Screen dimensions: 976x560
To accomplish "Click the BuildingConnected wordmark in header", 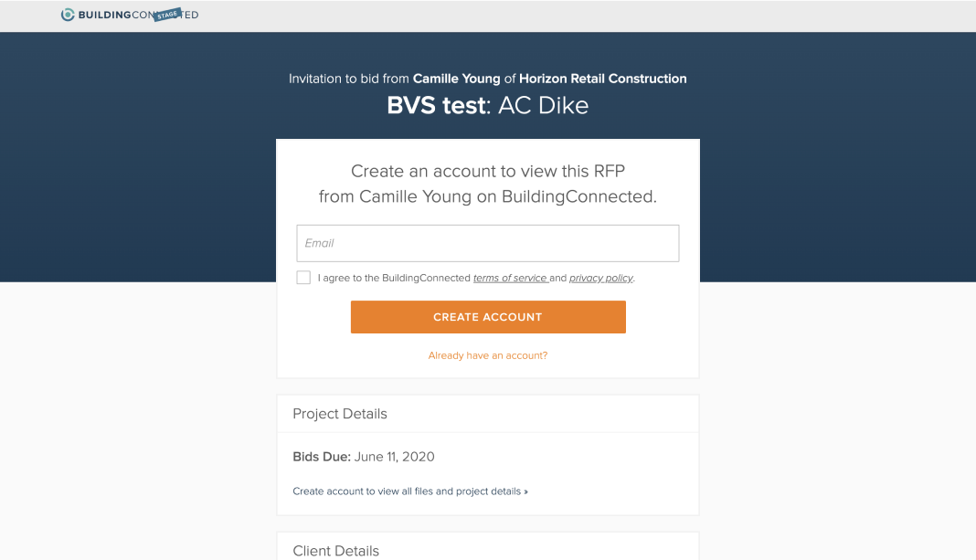I will (138, 15).
